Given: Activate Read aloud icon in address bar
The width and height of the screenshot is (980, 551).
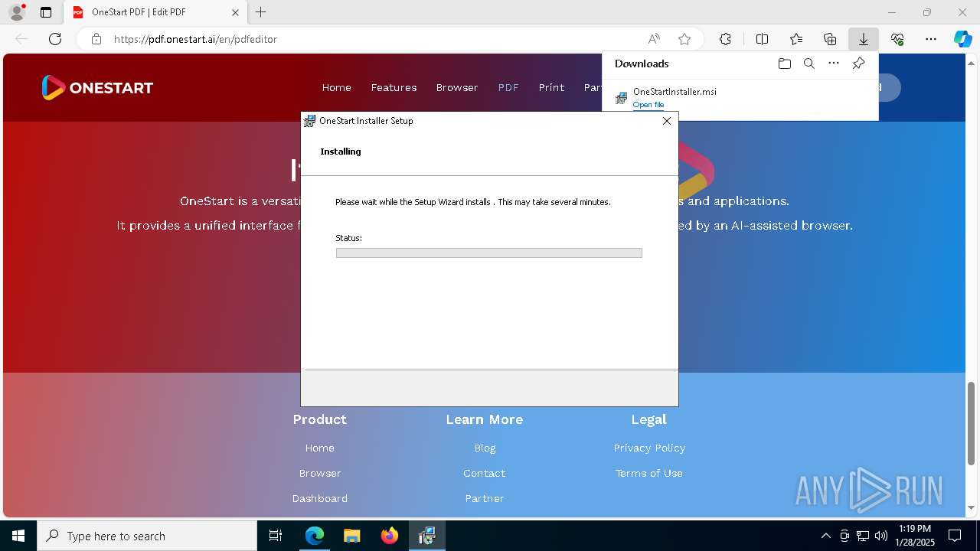Looking at the screenshot, I should 654,39.
